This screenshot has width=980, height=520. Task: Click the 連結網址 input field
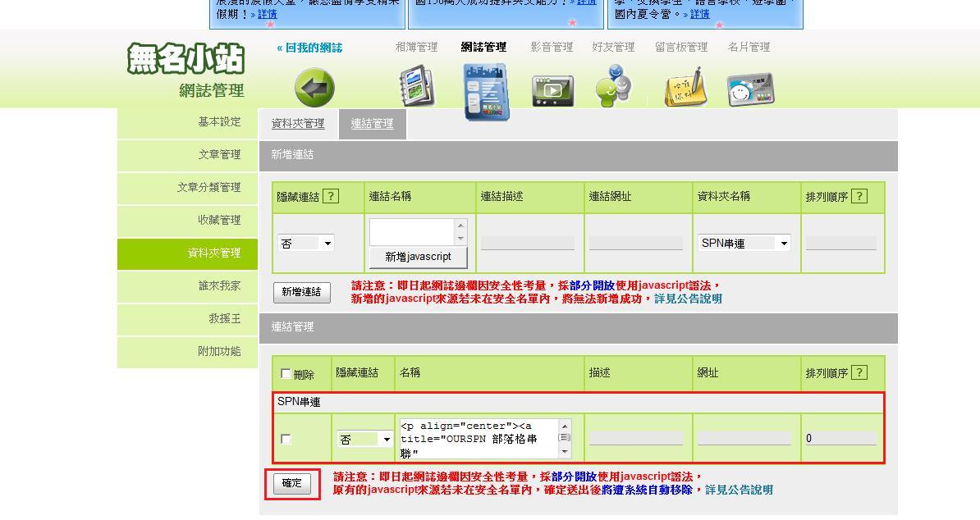635,244
